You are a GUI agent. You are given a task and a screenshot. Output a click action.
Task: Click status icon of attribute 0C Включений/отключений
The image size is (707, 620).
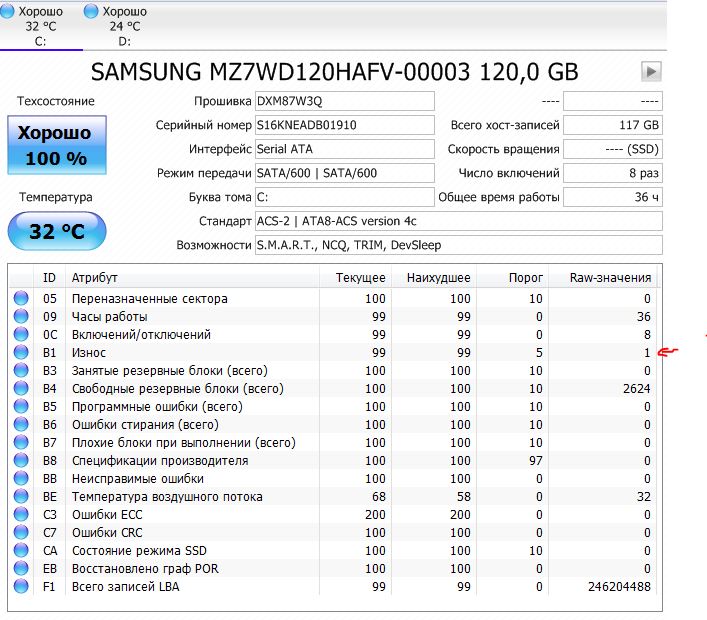[21, 334]
